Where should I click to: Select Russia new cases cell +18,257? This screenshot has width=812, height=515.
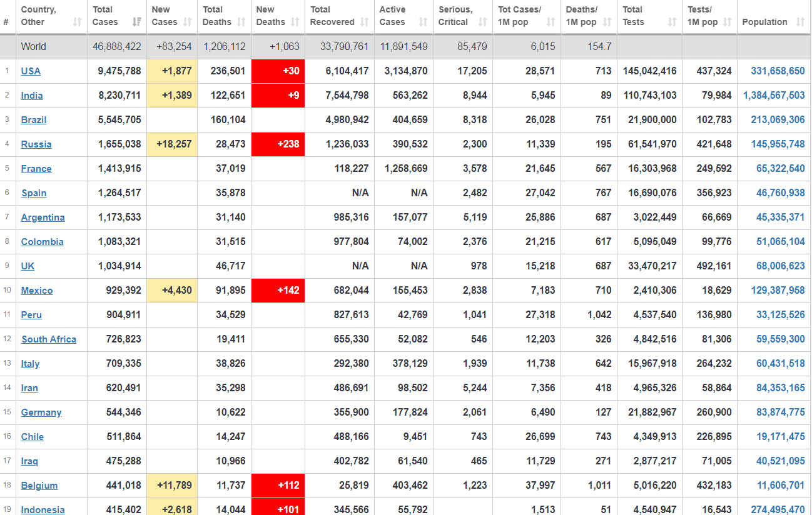(172, 144)
